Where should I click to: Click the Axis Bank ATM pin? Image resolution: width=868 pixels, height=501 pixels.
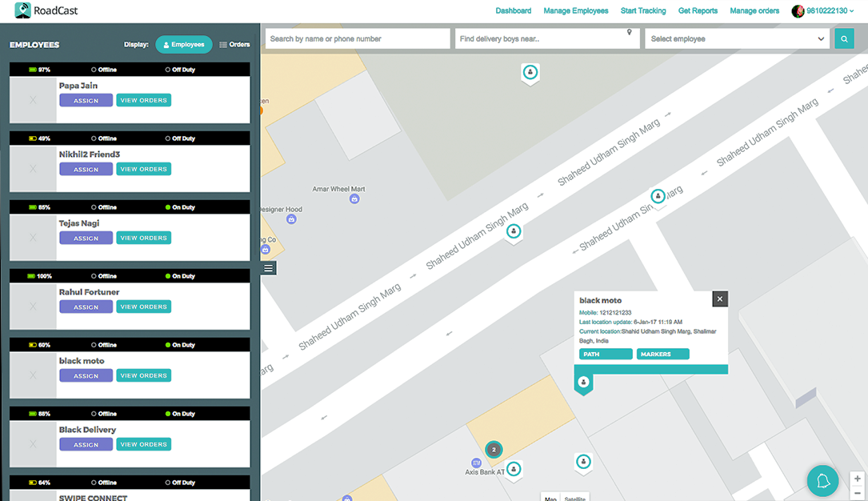tap(476, 463)
